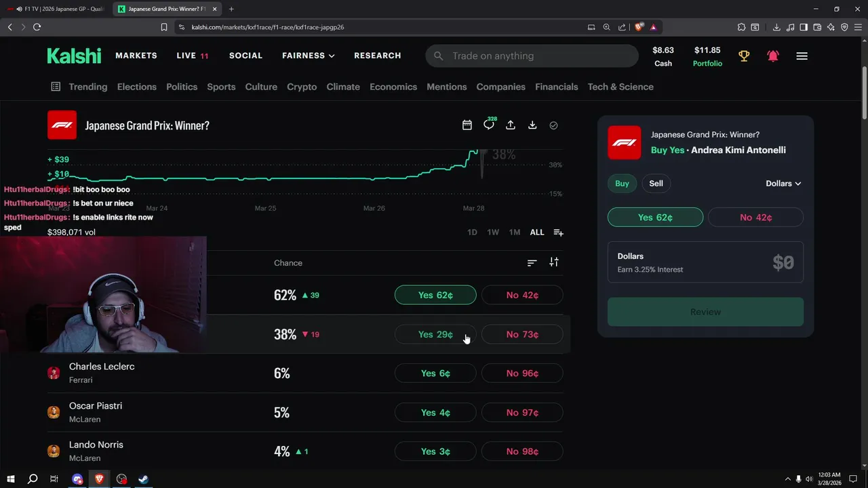Expand the Dollars dropdown in order panel
Viewport: 868px width, 488px height.
point(783,184)
